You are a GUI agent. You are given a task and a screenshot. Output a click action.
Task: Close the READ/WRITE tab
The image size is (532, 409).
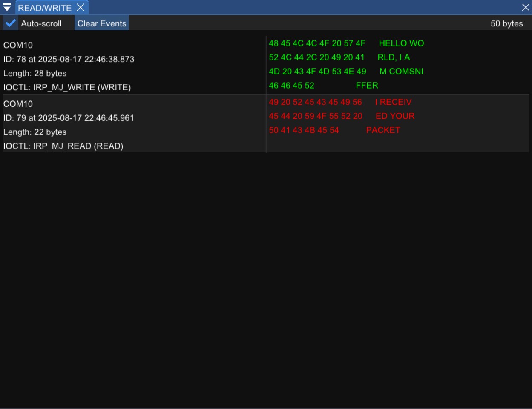click(81, 7)
